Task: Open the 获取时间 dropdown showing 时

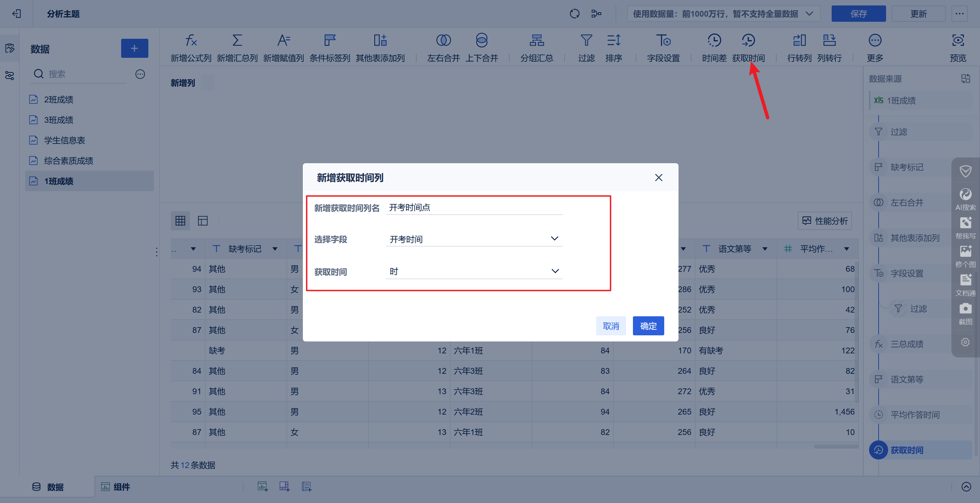Action: coord(474,271)
